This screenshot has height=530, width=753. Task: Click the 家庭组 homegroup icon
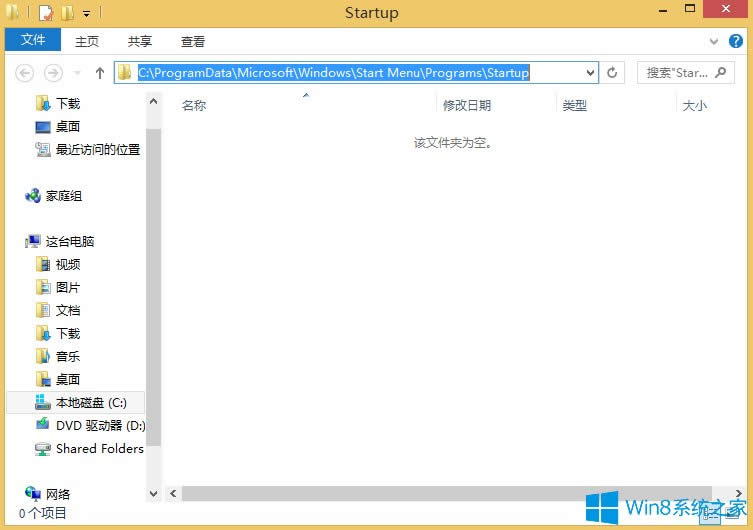tap(33, 195)
